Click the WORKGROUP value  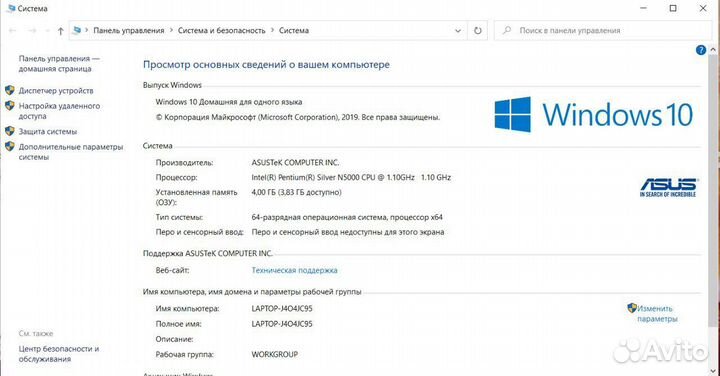tap(275, 354)
